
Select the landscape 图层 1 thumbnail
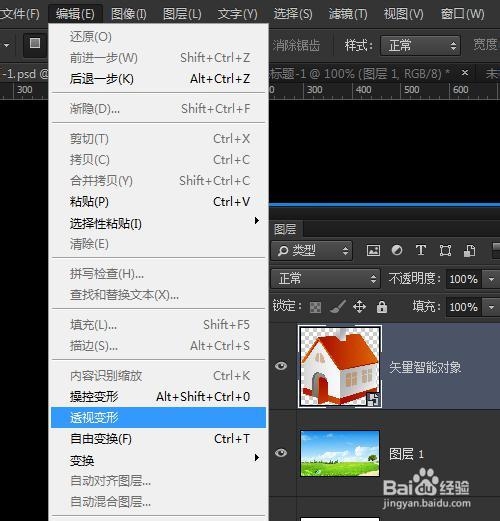point(340,453)
